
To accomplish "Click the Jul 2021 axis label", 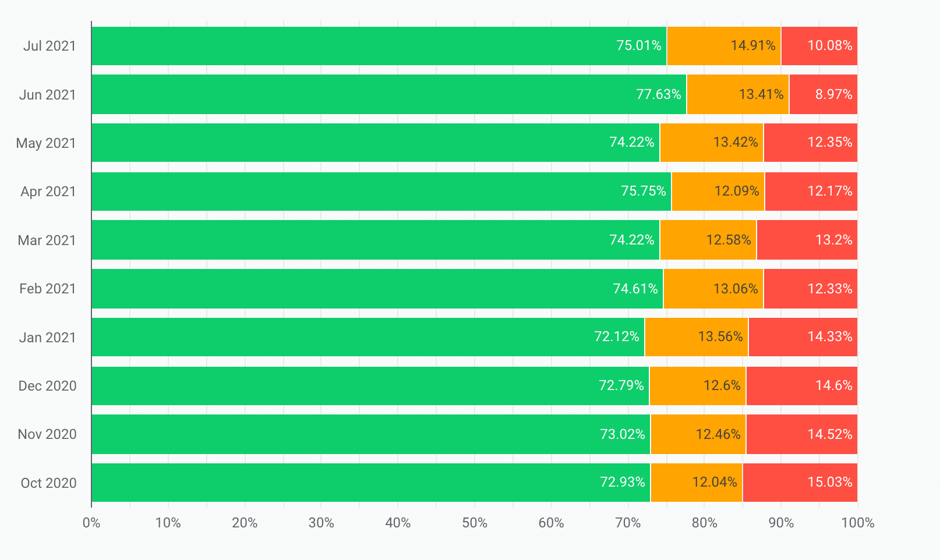I will pos(50,46).
